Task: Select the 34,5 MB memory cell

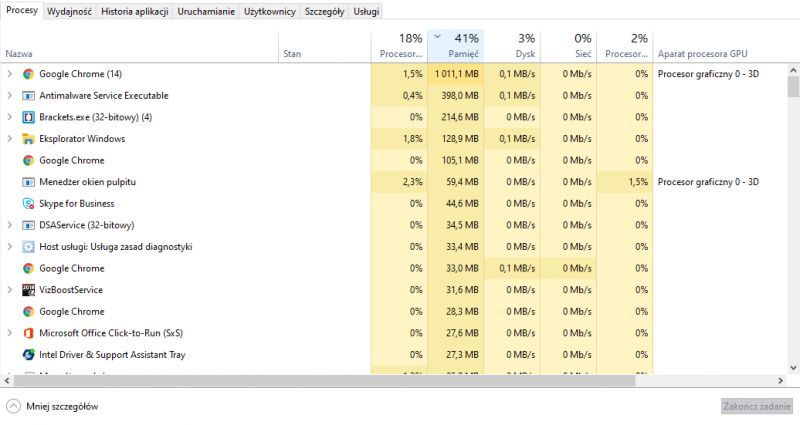Action: 456,225
